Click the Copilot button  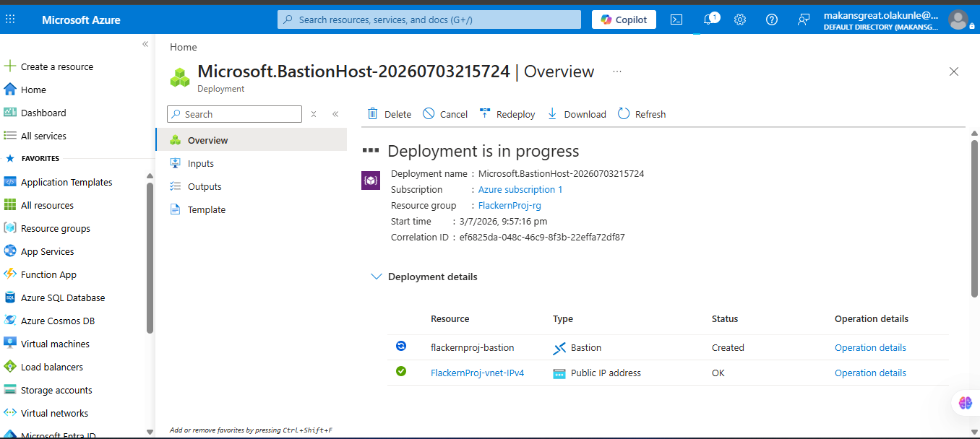click(624, 19)
